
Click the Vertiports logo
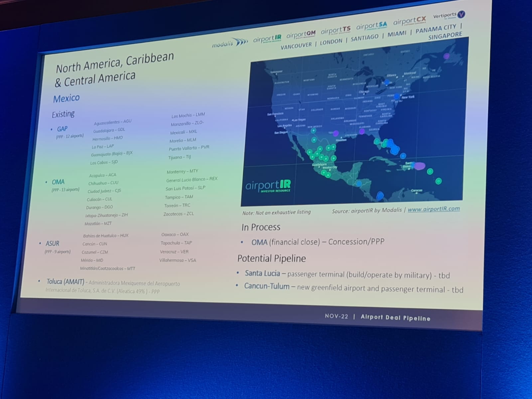449,15
